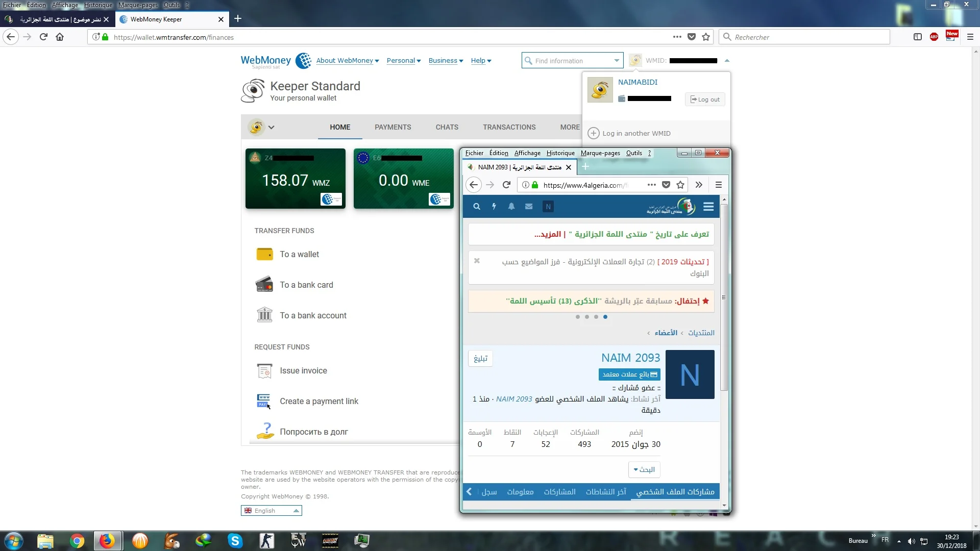Image resolution: width=980 pixels, height=551 pixels.
Task: Click the To a bank card icon
Action: 264,285
